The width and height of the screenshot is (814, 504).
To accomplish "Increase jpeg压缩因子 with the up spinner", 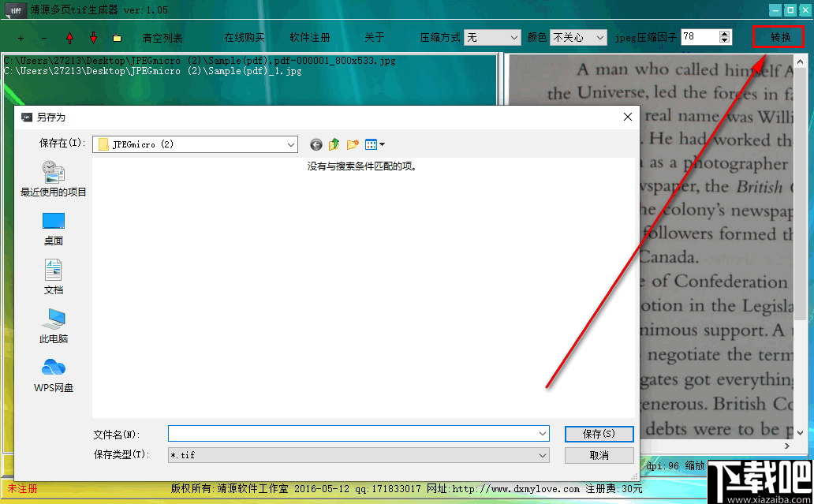I will 725,33.
